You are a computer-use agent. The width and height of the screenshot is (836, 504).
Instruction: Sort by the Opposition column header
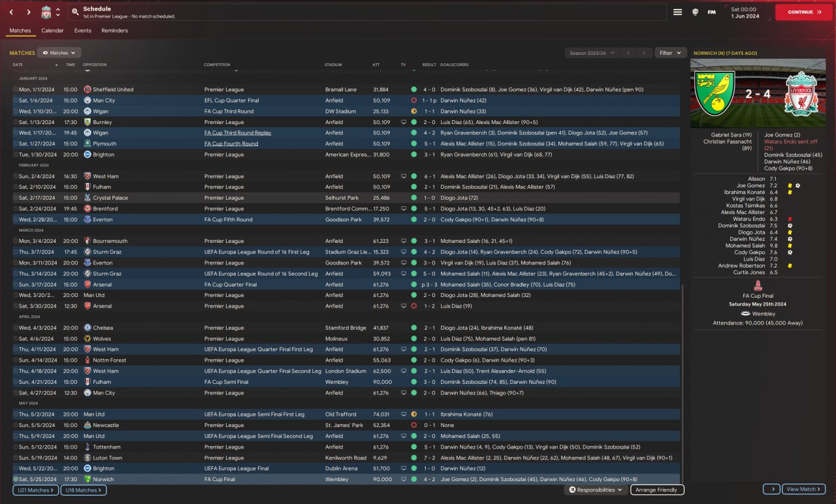pyautogui.click(x=95, y=65)
